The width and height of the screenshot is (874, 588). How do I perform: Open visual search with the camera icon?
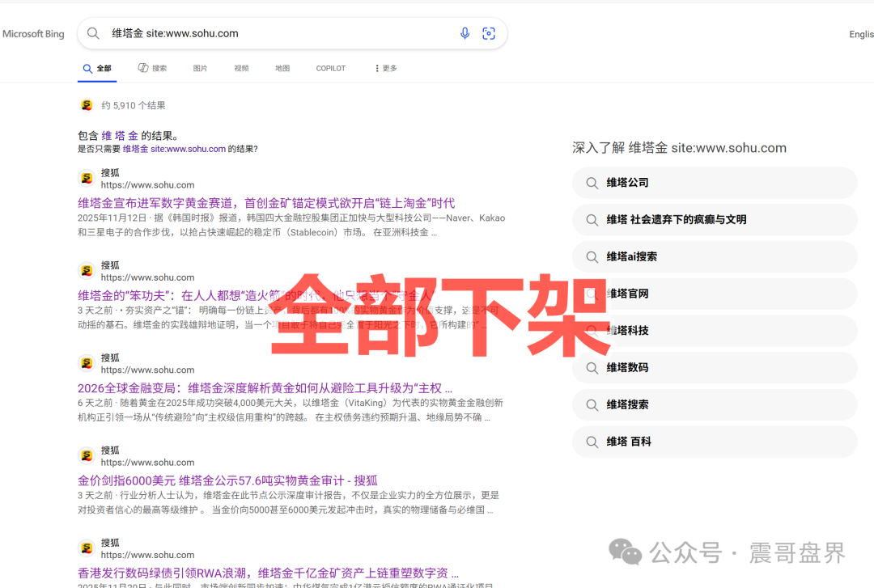click(x=489, y=33)
